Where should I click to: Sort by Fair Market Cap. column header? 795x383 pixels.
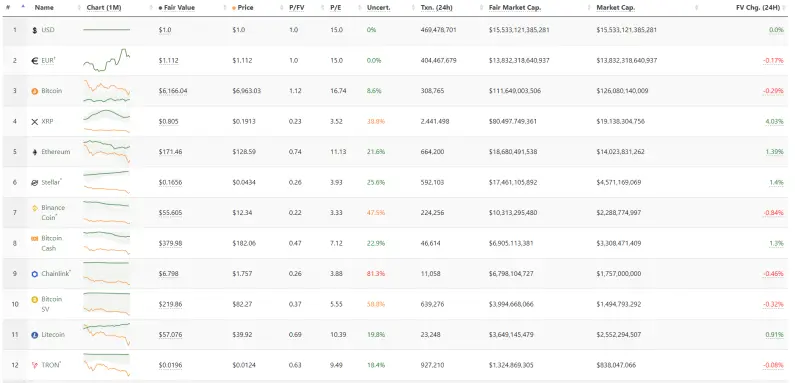(x=515, y=8)
